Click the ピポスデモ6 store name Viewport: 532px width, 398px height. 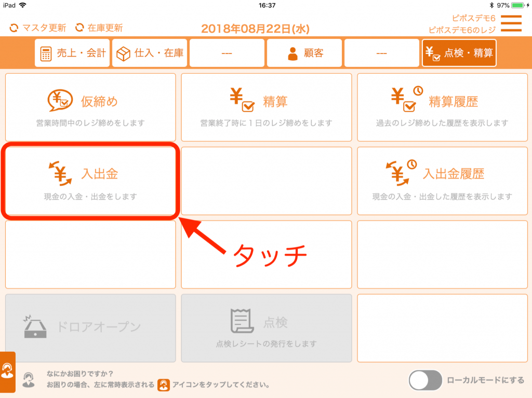(x=474, y=18)
